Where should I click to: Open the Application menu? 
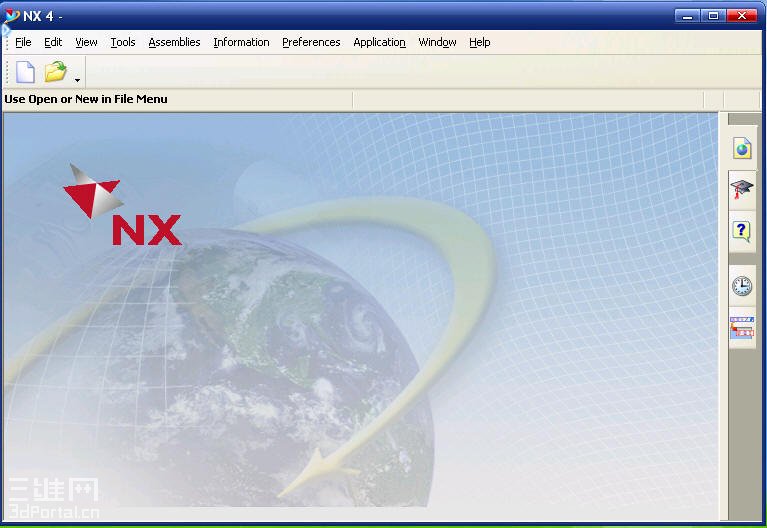coord(379,42)
